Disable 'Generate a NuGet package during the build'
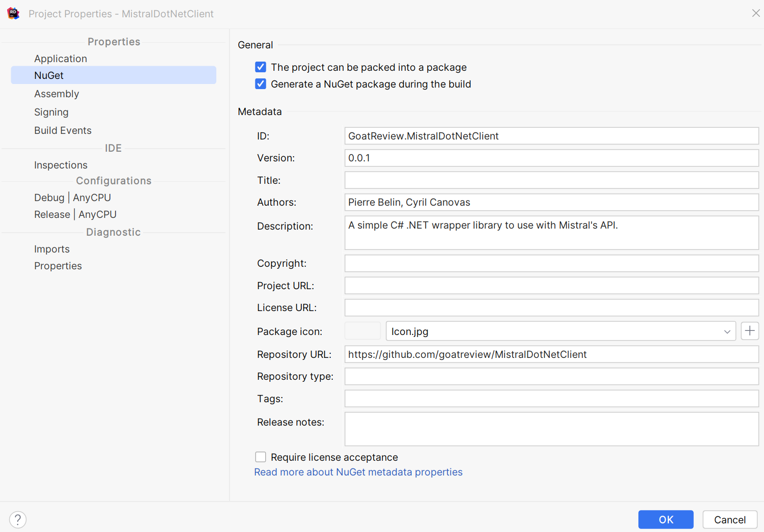764x532 pixels. click(x=261, y=83)
